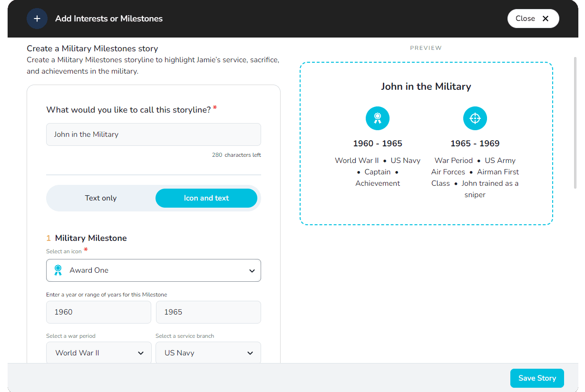Open the chevron on the icon selector
This screenshot has height=392, width=585.
(252, 270)
